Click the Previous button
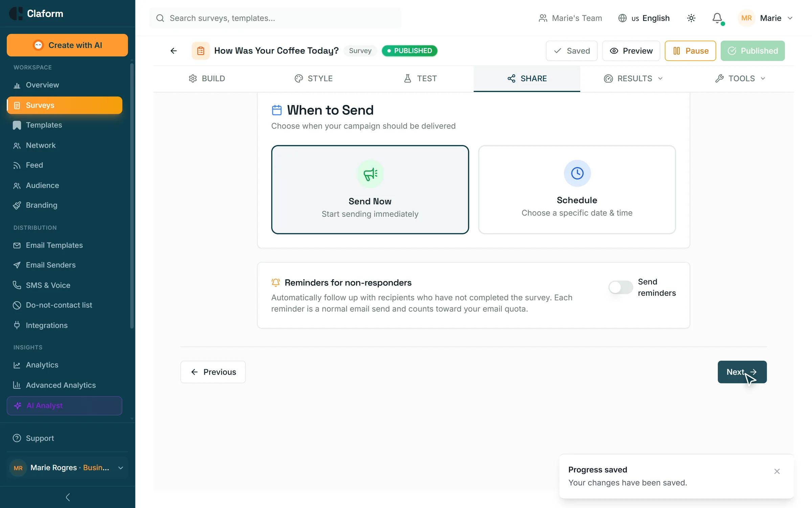This screenshot has width=812, height=508. tap(213, 372)
